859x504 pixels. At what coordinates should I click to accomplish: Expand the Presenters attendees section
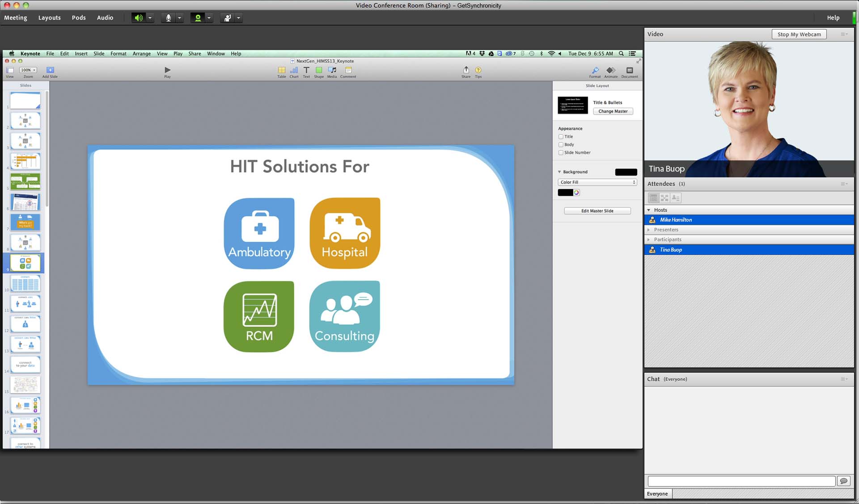(x=650, y=229)
